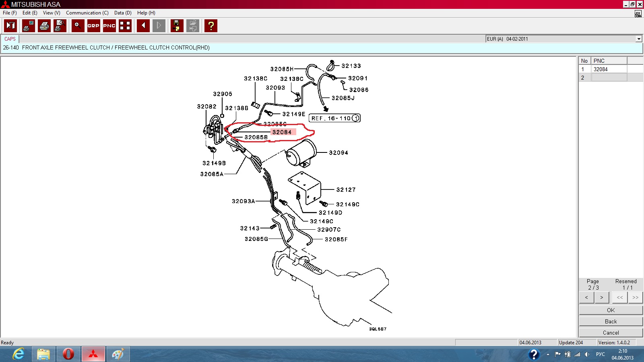Confirm with the OK button
Viewport: 644px width, 362px height.
coord(611,310)
